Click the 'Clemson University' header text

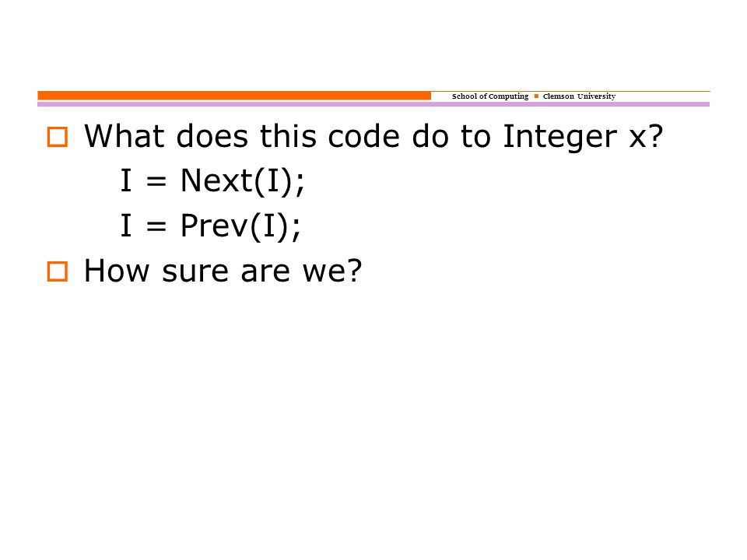pos(579,96)
